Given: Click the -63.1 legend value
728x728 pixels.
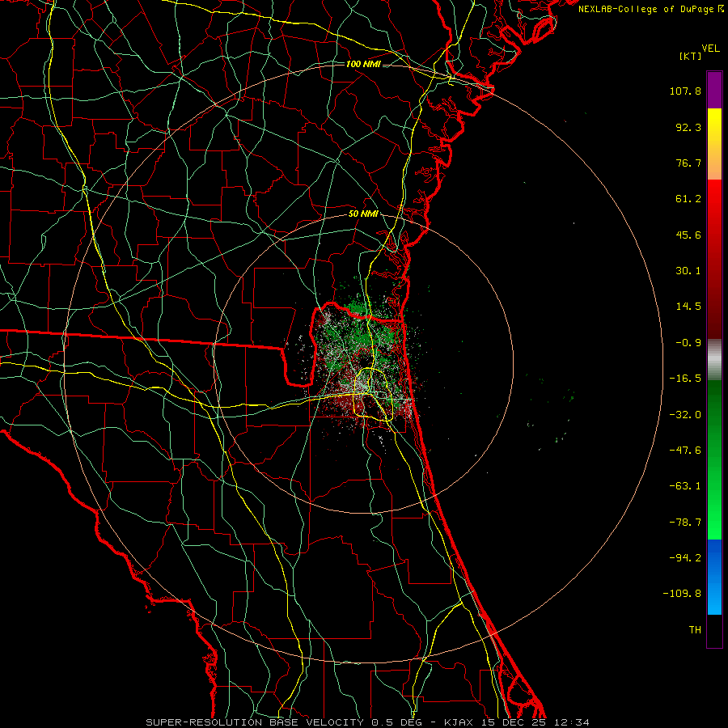Looking at the screenshot, I should coord(685,486).
